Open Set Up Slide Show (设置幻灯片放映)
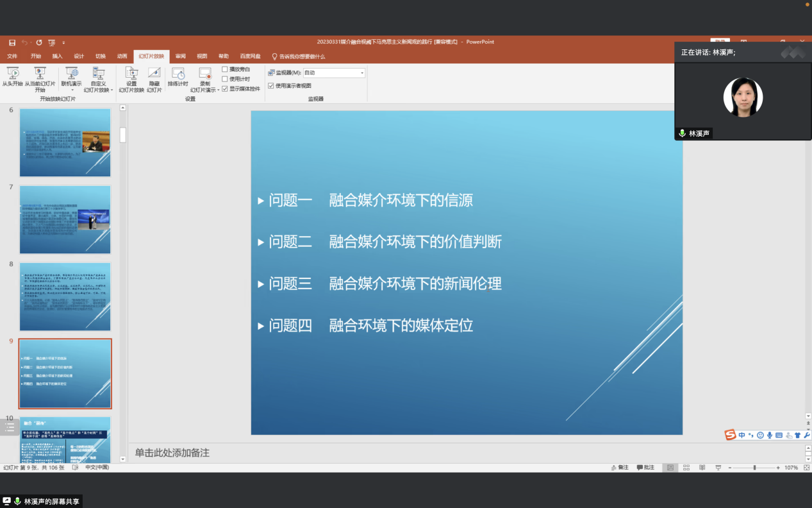This screenshot has width=812, height=508. click(x=131, y=74)
